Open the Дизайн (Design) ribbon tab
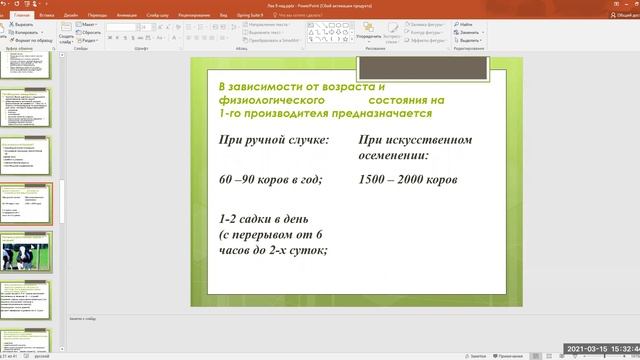This screenshot has width=640, height=360. 71,15
